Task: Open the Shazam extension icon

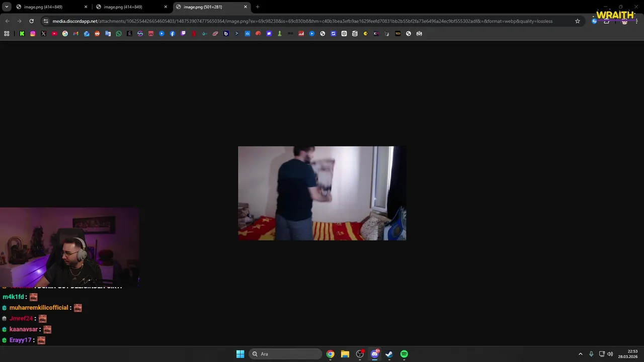Action: (x=594, y=21)
